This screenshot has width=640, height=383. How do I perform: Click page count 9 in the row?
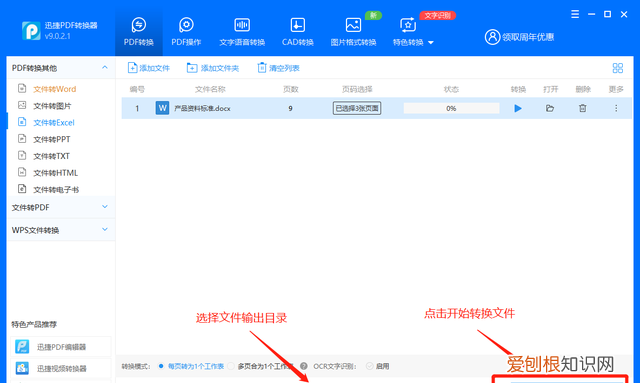[x=290, y=108]
